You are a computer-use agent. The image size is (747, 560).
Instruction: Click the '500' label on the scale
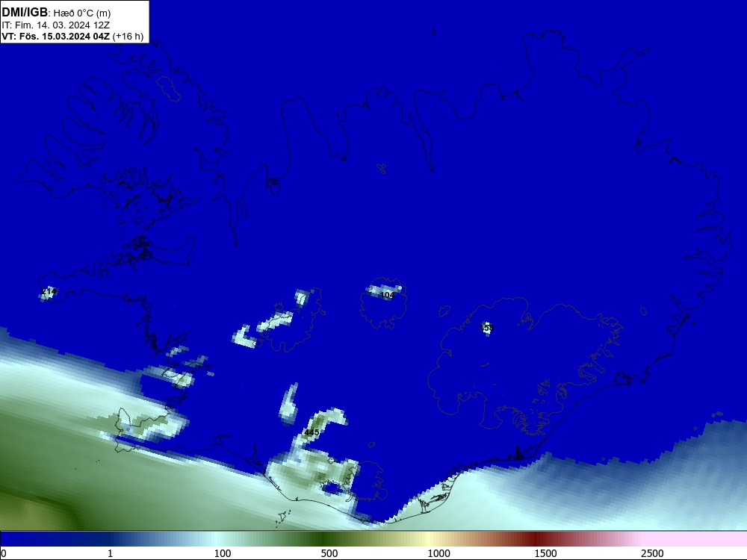[329, 553]
